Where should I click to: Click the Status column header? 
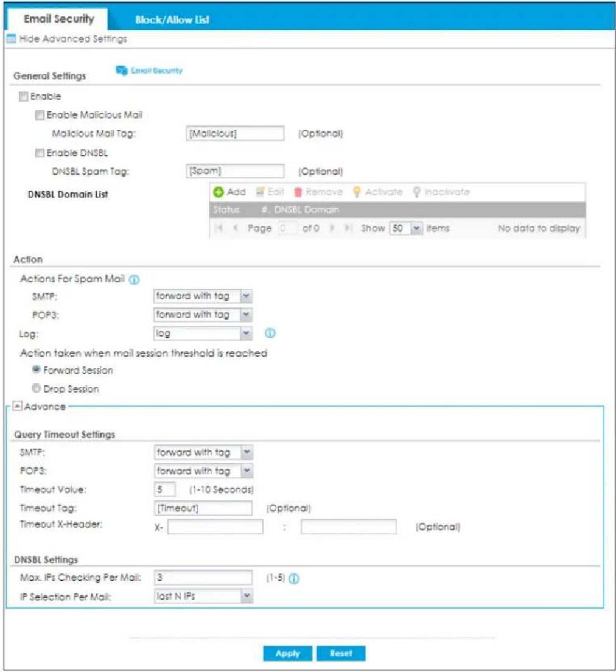(x=226, y=209)
